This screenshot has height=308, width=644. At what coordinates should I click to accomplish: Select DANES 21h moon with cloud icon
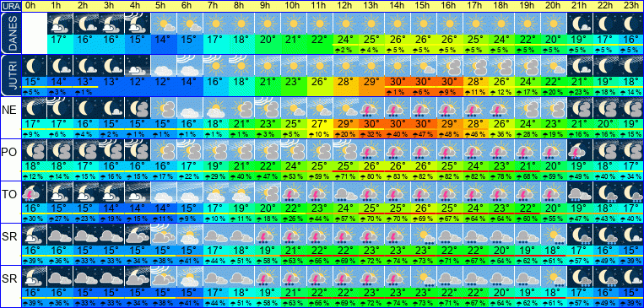pyautogui.click(x=580, y=23)
